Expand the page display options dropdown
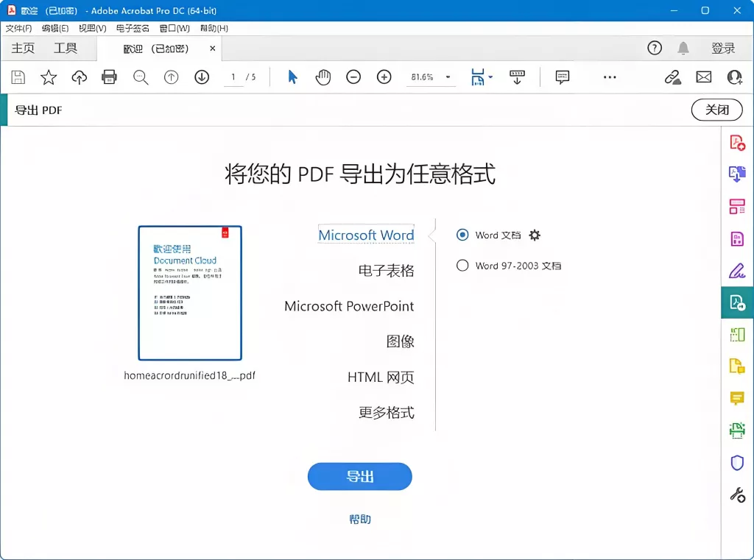Image resolution: width=754 pixels, height=560 pixels. point(488,77)
